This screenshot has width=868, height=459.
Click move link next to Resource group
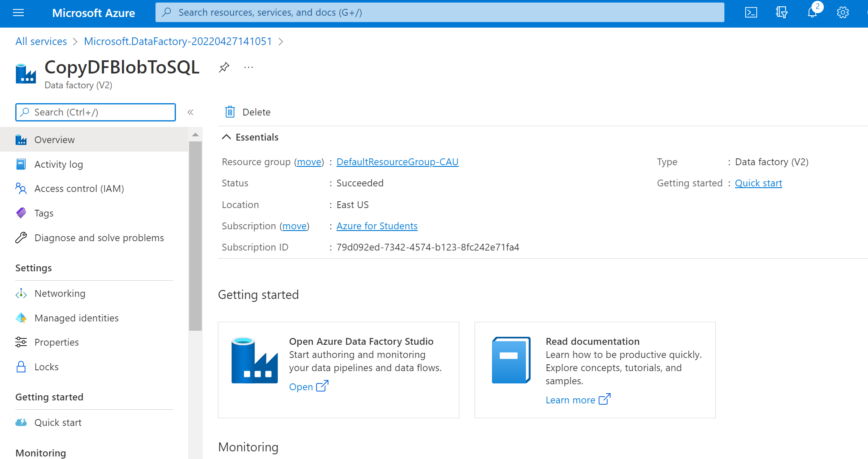point(309,162)
